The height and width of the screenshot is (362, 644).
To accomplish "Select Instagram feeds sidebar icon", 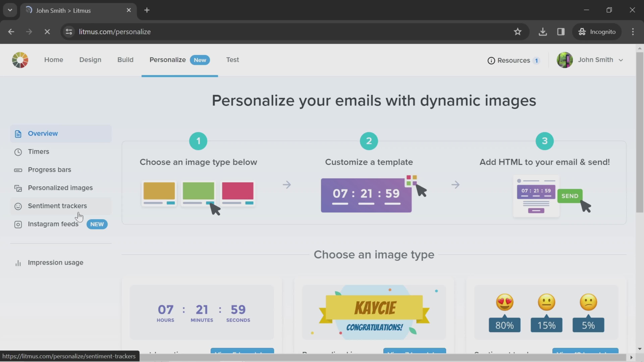I will (x=18, y=224).
